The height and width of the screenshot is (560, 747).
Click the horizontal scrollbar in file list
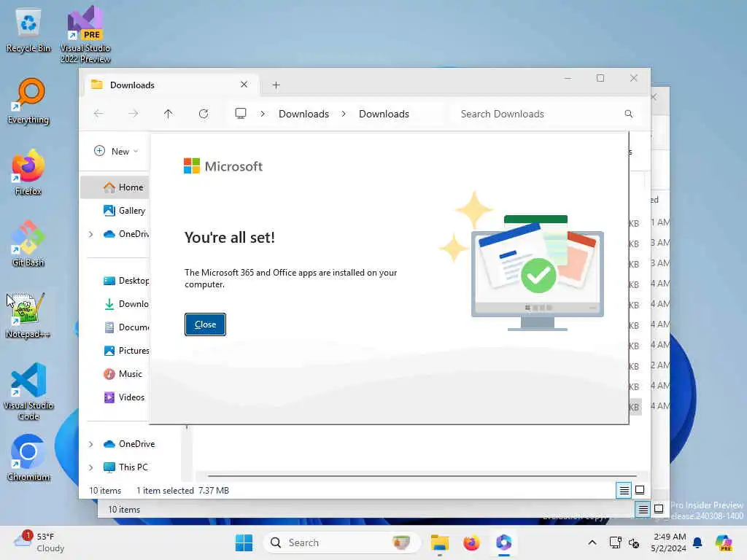click(422, 475)
